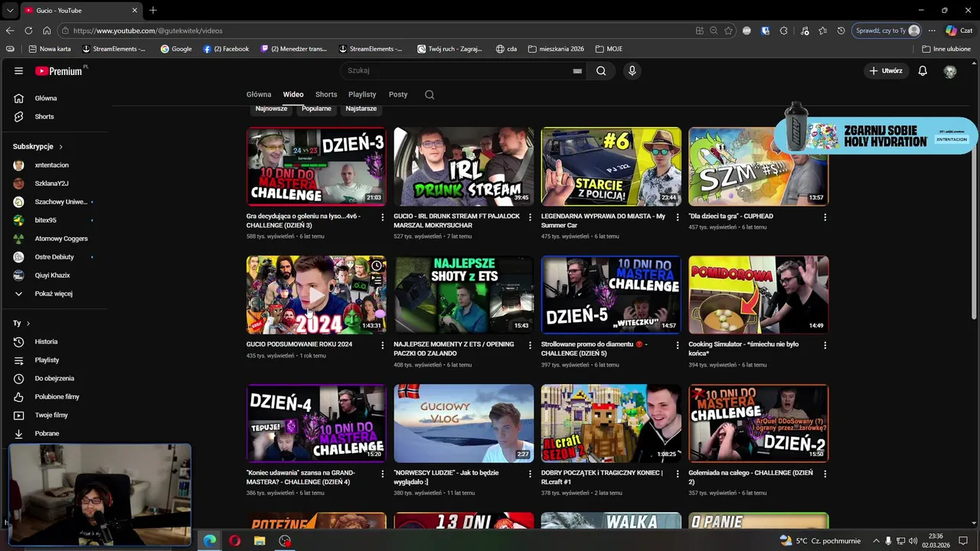Open options menu for IRL DRUNK STREAM video
Image resolution: width=980 pixels, height=551 pixels.
530,217
